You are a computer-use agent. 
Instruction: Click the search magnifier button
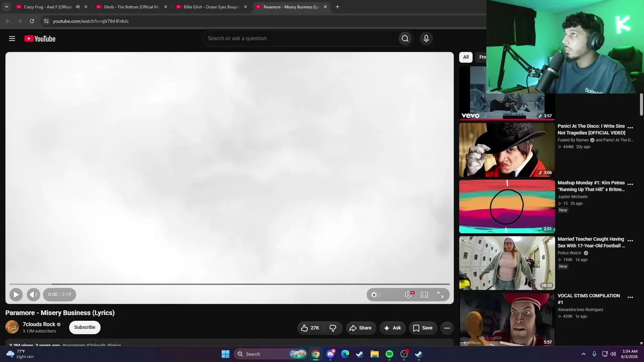pyautogui.click(x=405, y=39)
